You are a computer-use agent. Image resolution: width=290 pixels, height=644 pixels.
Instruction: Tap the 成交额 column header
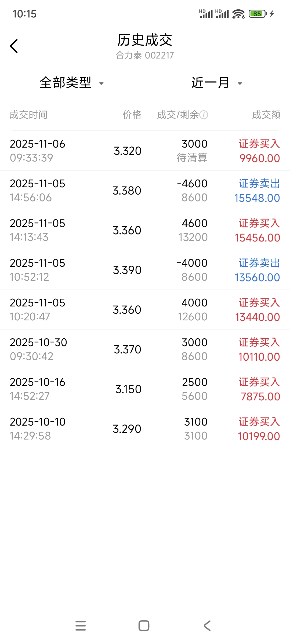[x=266, y=115]
